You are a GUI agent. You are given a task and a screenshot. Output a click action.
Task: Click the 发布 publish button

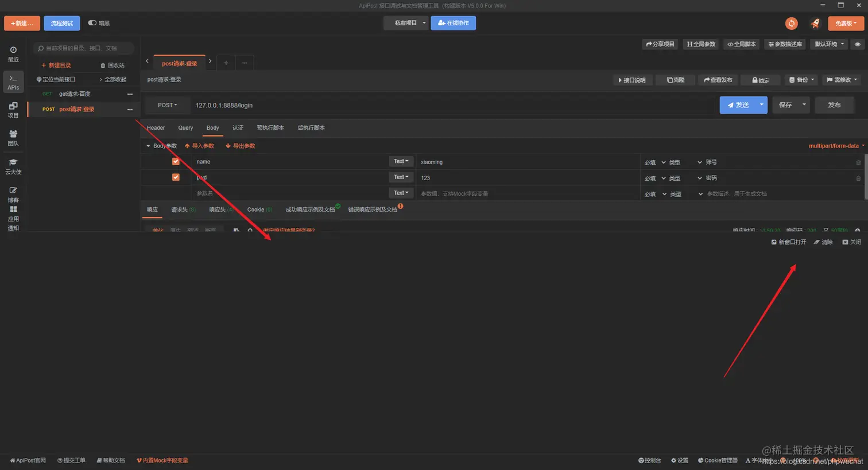pyautogui.click(x=834, y=105)
